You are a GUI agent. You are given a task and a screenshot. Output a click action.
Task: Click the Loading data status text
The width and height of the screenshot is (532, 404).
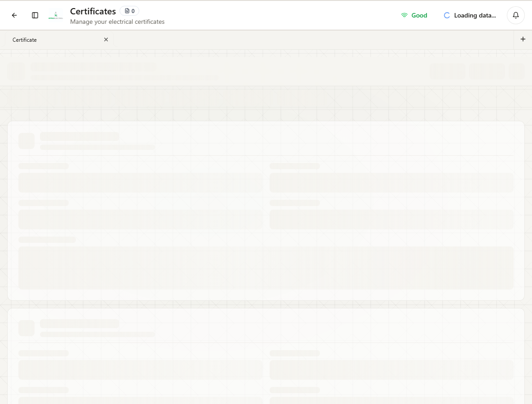pyautogui.click(x=474, y=15)
